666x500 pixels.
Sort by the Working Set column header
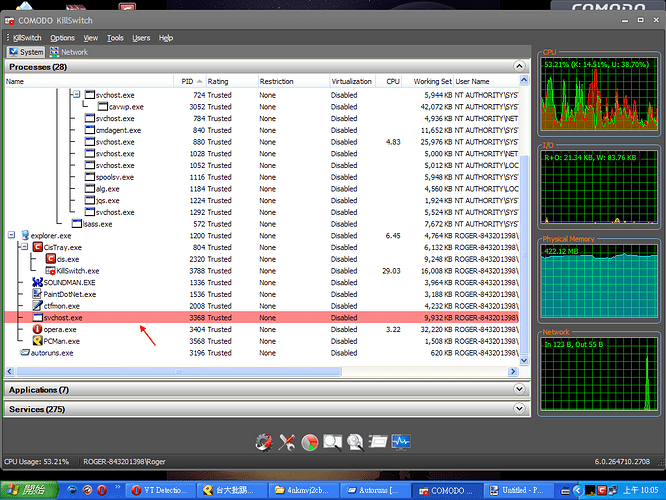[x=428, y=81]
